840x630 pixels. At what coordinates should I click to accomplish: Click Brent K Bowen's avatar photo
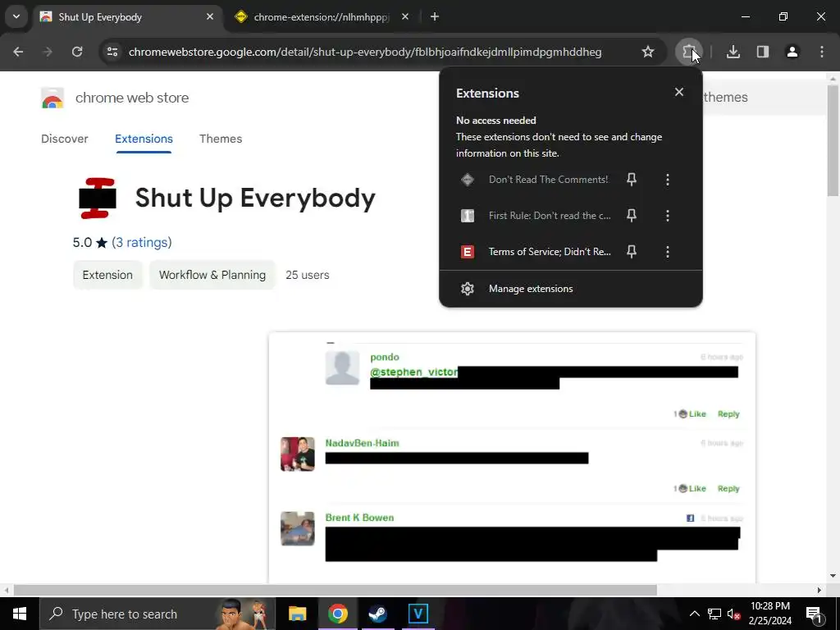[x=297, y=528]
